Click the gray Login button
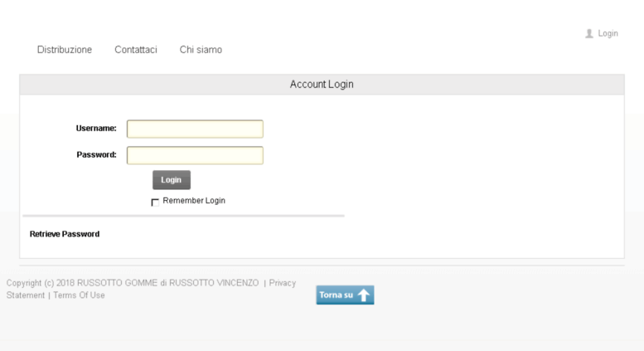644x351 pixels. click(172, 180)
